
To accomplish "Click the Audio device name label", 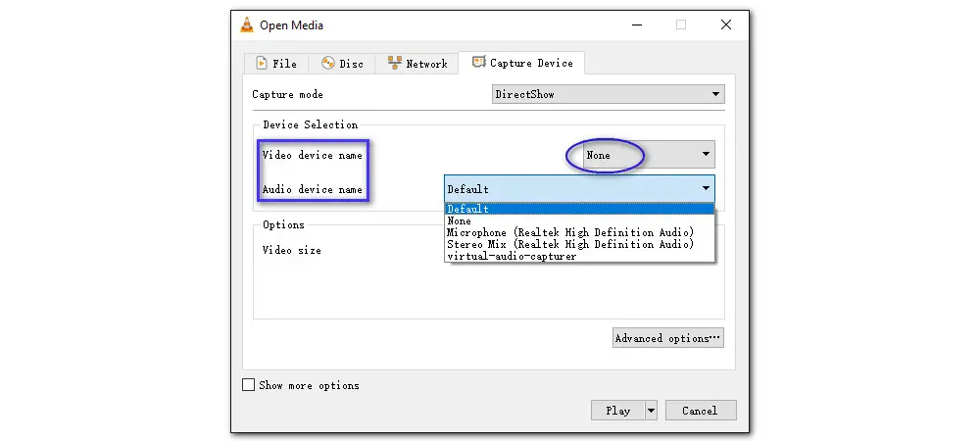I will coord(312,189).
